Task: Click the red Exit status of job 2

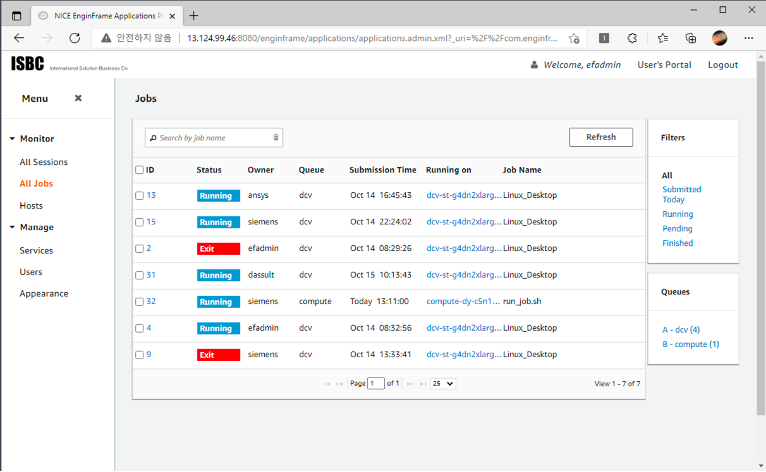Action: [218, 249]
